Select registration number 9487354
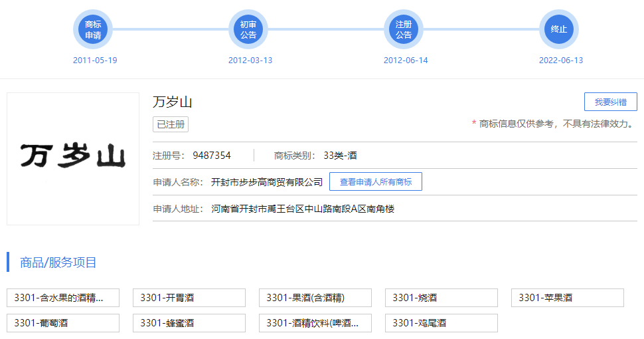The image size is (644, 339). tap(212, 156)
